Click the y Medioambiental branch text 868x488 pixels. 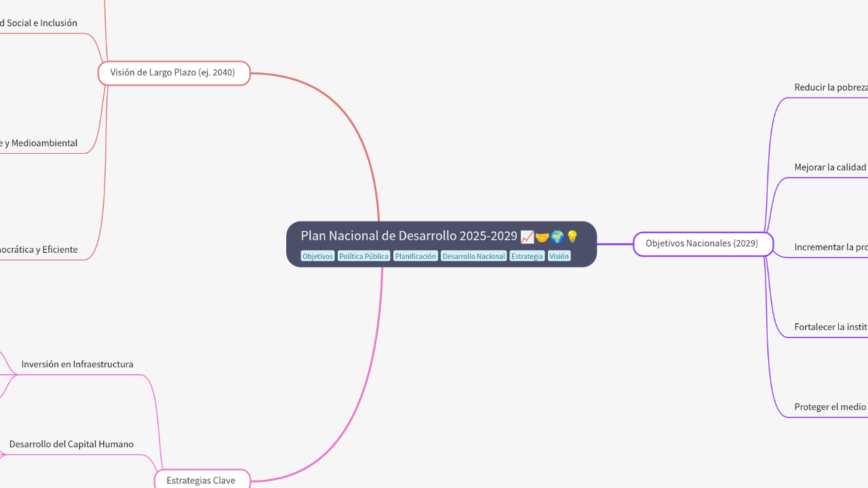39,144
